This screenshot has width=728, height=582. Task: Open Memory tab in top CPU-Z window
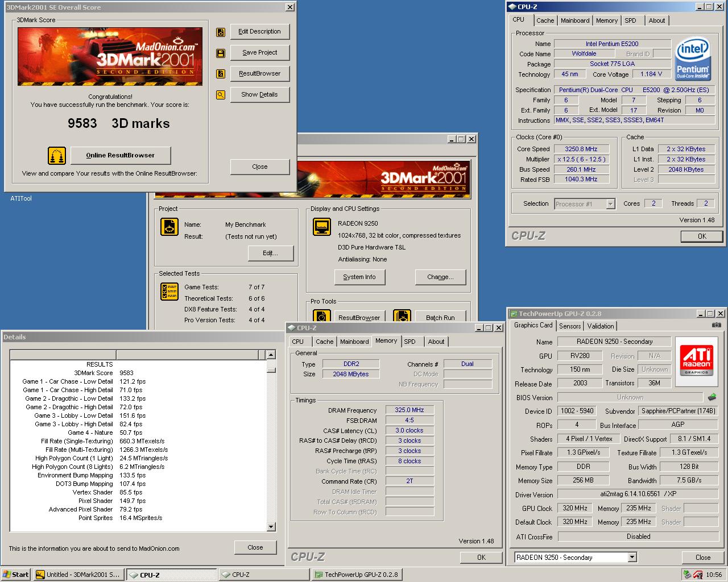(x=606, y=20)
